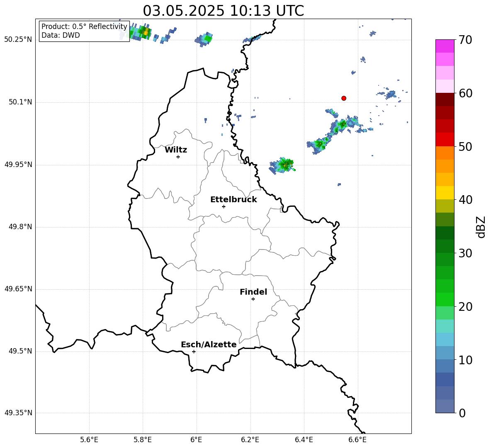Click the 5.8°E longitude label

143,440
